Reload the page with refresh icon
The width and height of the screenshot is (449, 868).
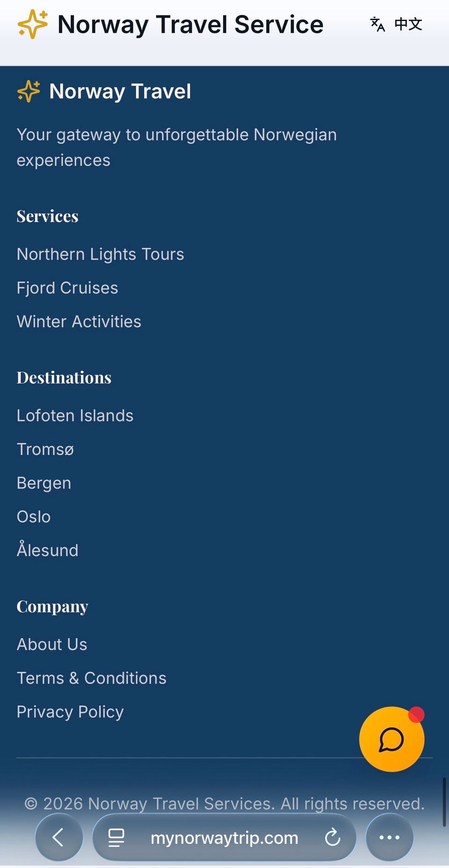pyautogui.click(x=332, y=837)
